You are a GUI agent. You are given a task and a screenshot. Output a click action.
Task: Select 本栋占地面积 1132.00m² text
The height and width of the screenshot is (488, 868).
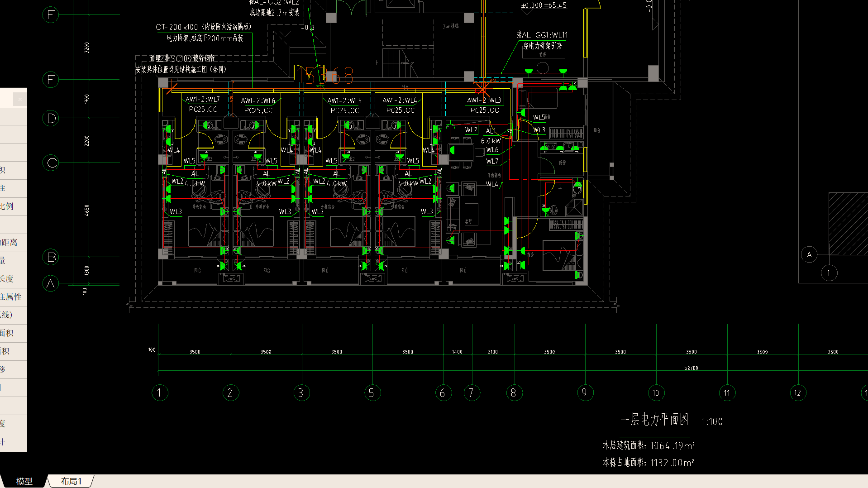point(649,463)
